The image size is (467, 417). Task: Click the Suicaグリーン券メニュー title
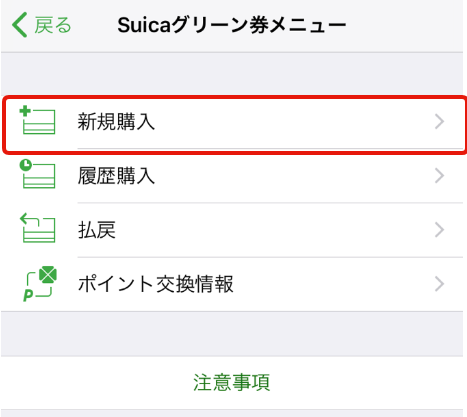[232, 25]
